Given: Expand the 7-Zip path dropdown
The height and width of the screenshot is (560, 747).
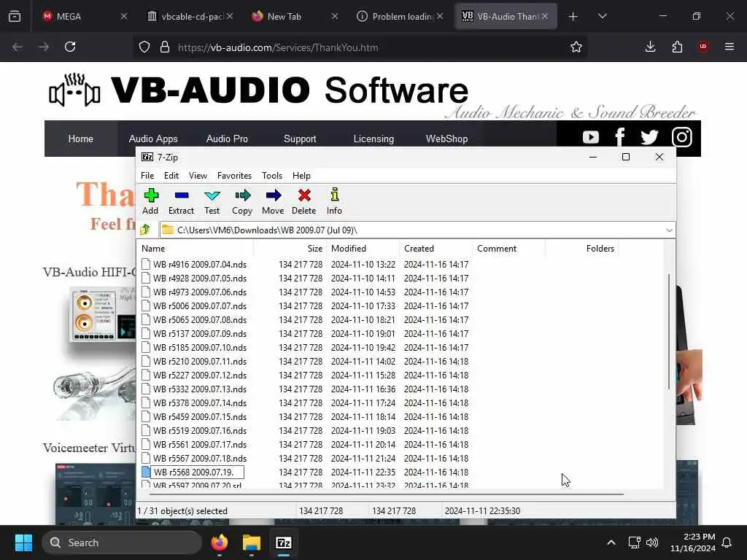Looking at the screenshot, I should click(669, 230).
